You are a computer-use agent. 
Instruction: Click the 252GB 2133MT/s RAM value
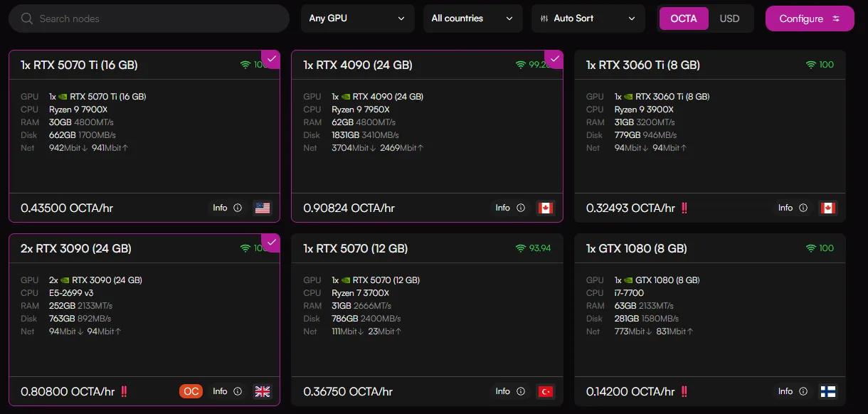click(x=81, y=306)
